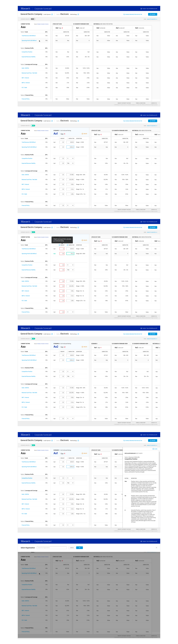Open Methodology external link icon, scenario-off screen
Image resolution: width=178 pixels, height=644 pixels.
[78, 15]
